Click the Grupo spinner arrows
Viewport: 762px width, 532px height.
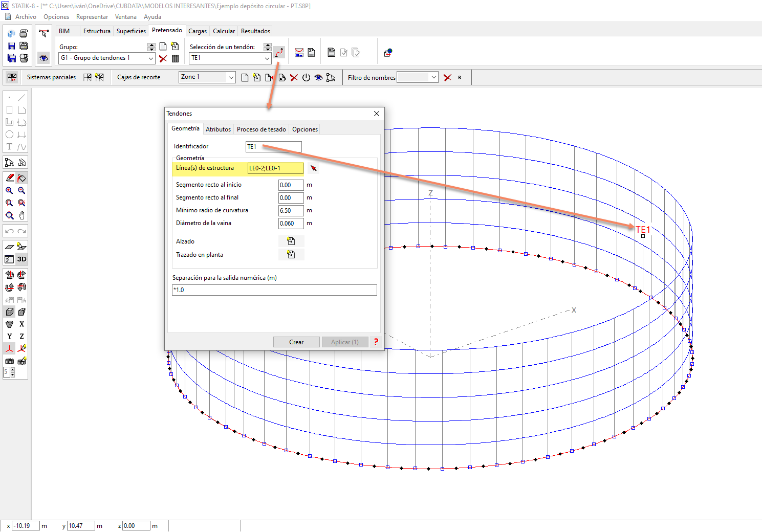pyautogui.click(x=151, y=47)
